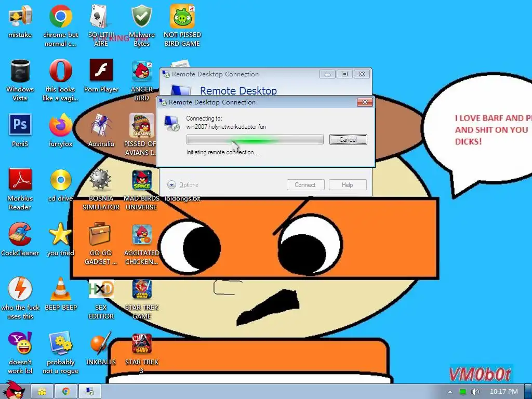
Task: Open the volume speaker tray icon
Action: tap(475, 392)
